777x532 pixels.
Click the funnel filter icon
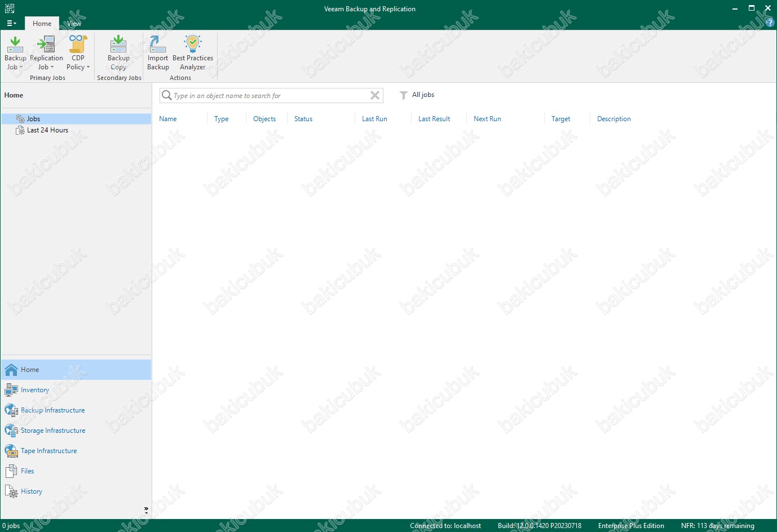(403, 95)
